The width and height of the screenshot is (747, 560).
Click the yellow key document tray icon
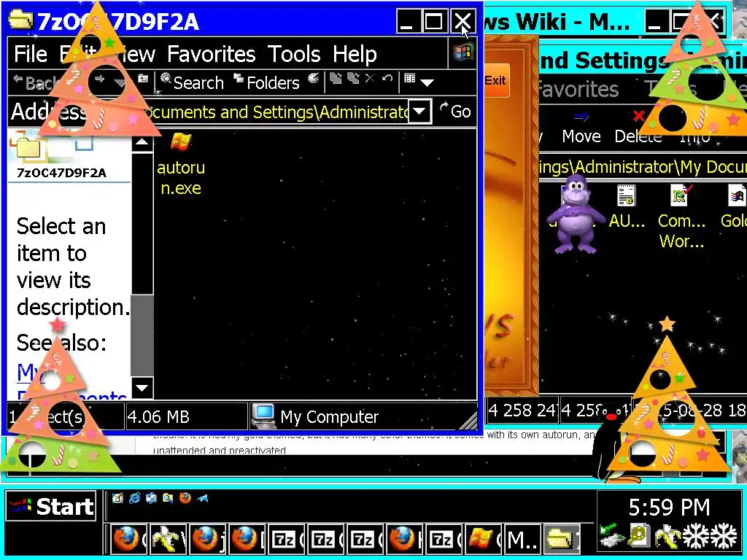coord(638,535)
